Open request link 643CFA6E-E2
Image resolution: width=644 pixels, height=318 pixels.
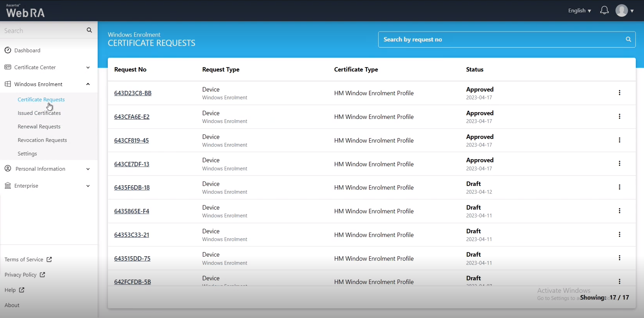132,117
